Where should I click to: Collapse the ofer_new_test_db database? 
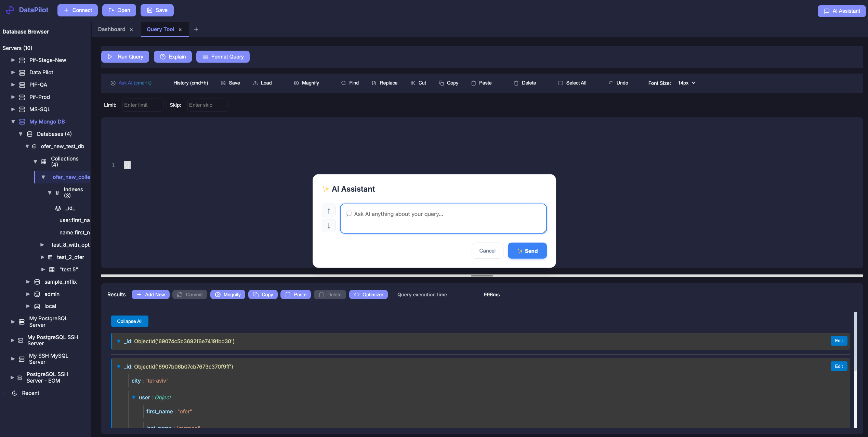coord(27,146)
